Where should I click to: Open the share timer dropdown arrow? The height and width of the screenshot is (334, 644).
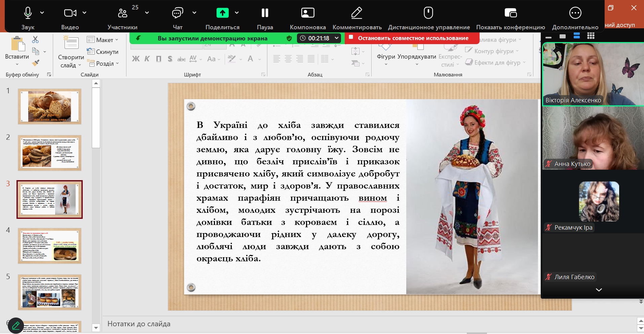pos(337,38)
